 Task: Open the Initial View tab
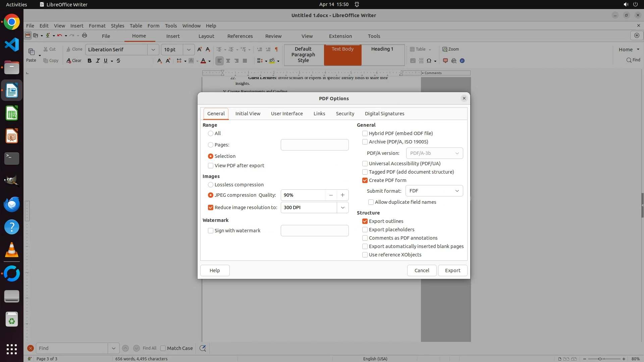248,114
